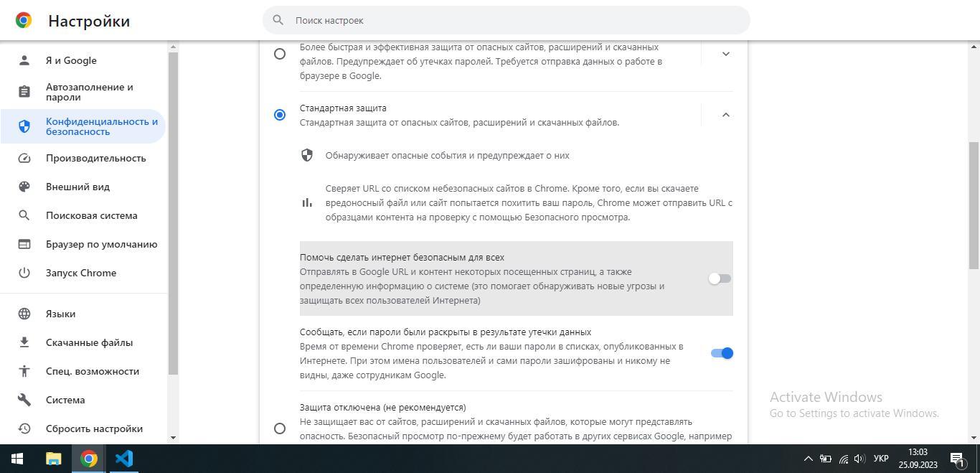Click the Внешний вид palette icon
This screenshot has height=473, width=980.
pos(24,187)
